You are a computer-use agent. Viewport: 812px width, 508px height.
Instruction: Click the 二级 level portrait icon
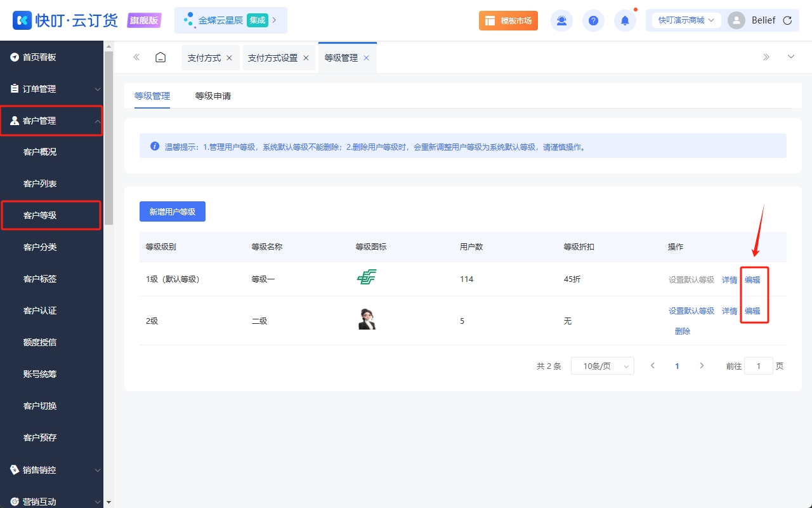tap(367, 319)
